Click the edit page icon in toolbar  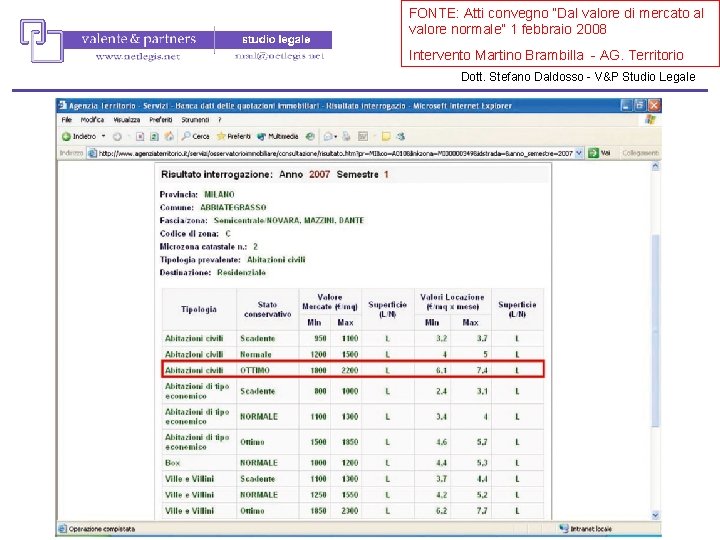pos(363,136)
